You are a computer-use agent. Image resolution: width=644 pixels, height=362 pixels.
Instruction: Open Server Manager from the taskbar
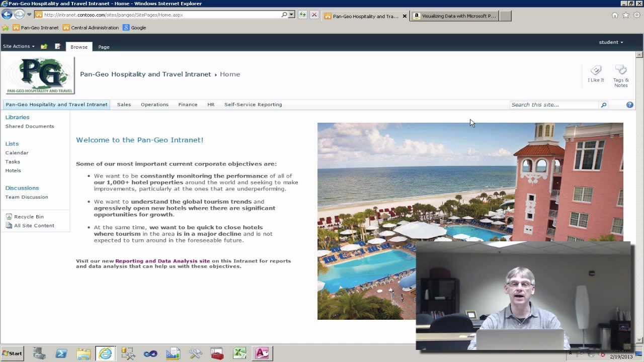click(39, 353)
